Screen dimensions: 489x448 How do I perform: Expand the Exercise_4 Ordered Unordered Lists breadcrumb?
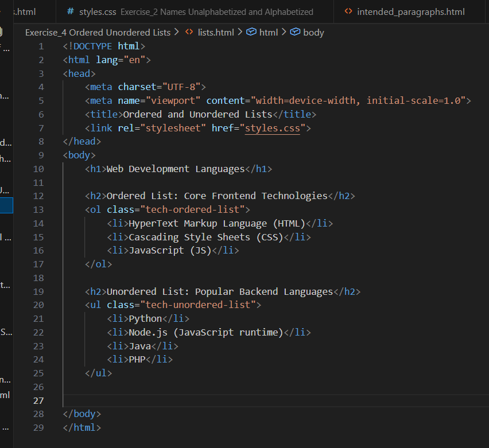(98, 32)
